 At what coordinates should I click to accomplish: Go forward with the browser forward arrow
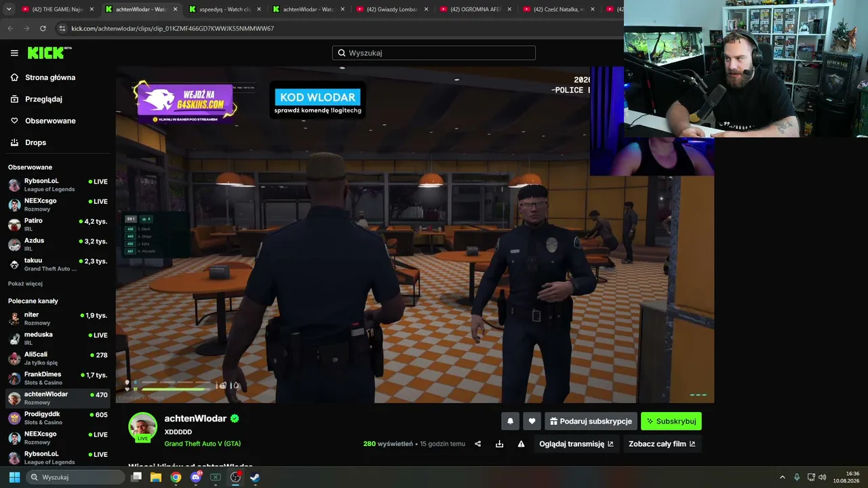(x=26, y=28)
